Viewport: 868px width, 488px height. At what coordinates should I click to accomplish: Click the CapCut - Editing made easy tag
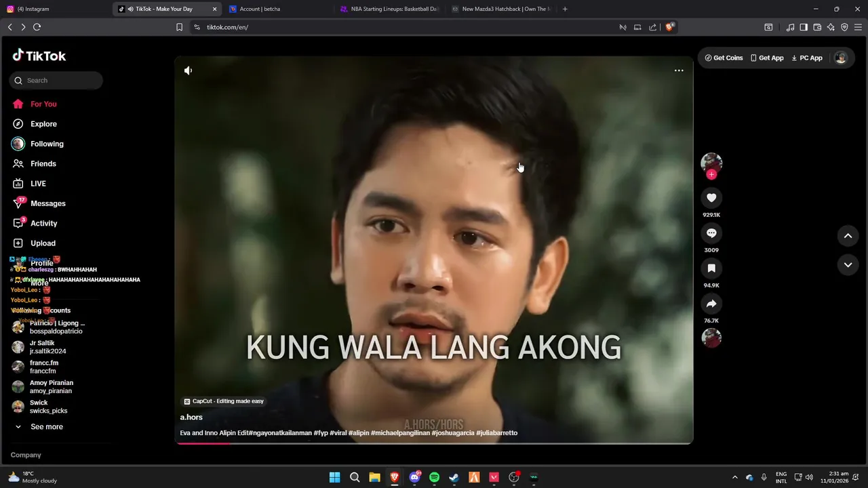[224, 401]
